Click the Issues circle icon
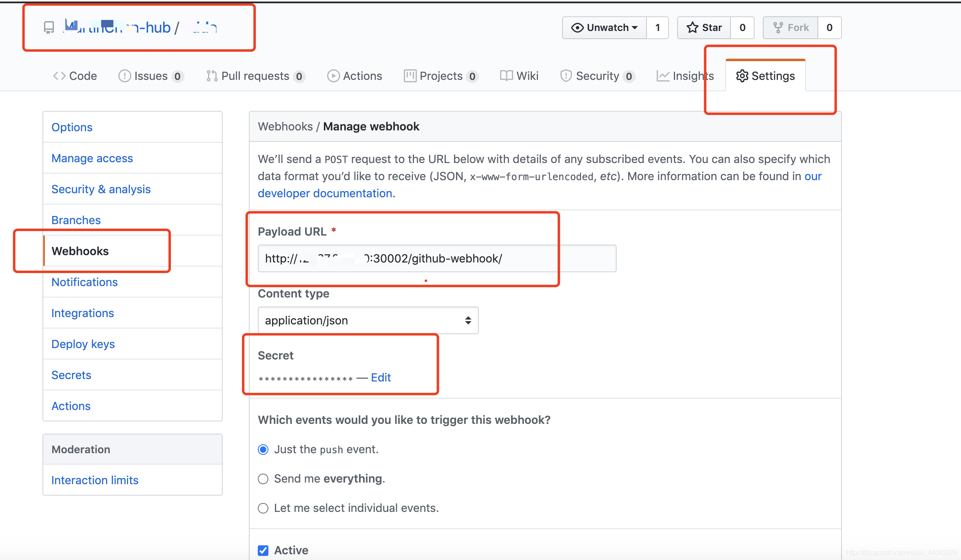 tap(124, 76)
